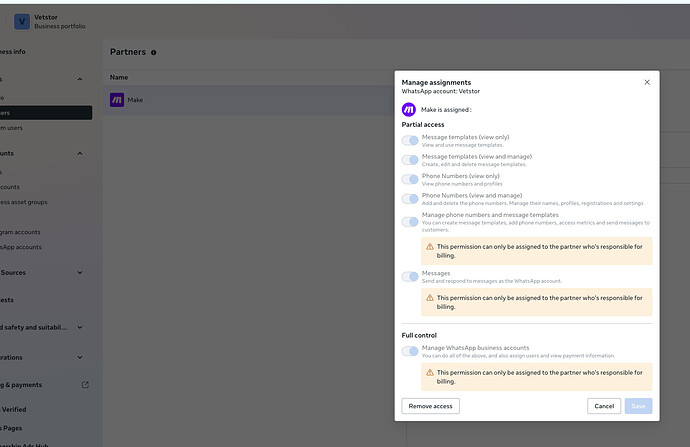Open Business asset groups in sidebar
Viewport: 690px width, 447px height.
coord(24,202)
